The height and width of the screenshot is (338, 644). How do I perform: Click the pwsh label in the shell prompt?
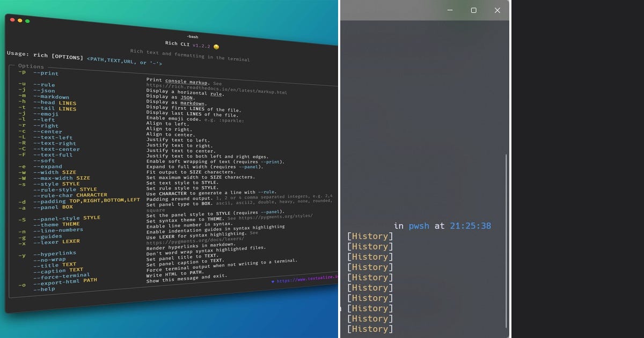coord(419,226)
